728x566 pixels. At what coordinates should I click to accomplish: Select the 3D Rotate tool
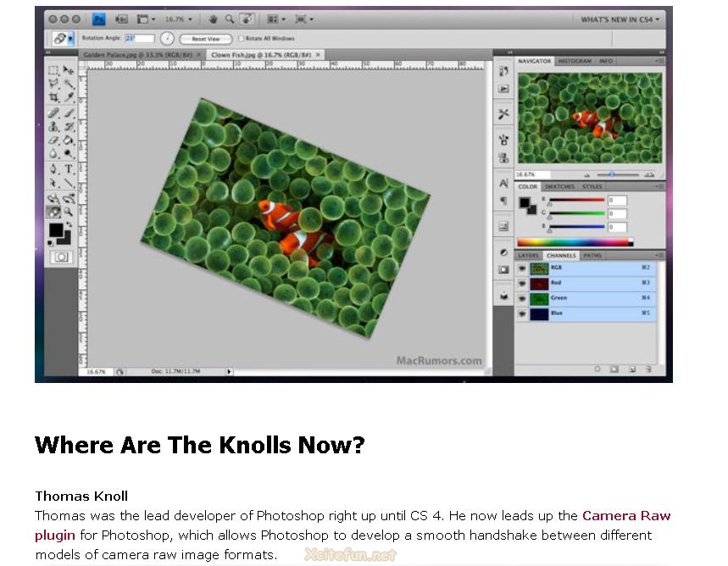tap(53, 199)
